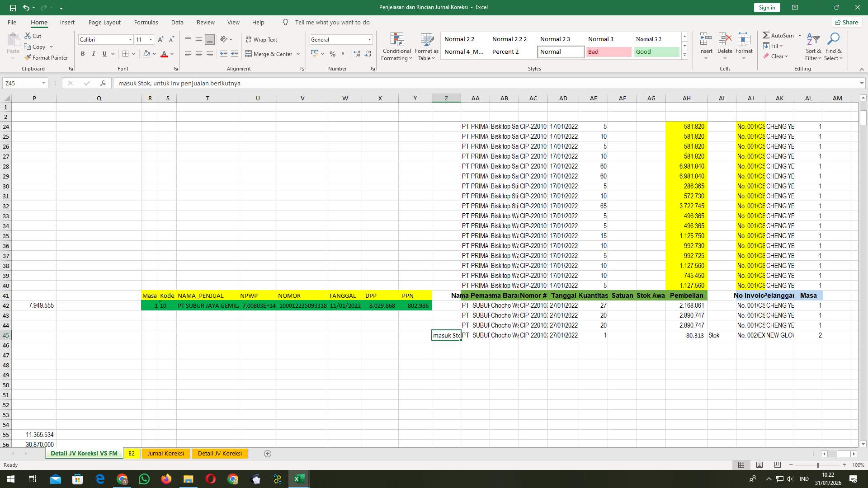Toggle underline on selected cell
The height and width of the screenshot is (488, 868).
(x=104, y=53)
